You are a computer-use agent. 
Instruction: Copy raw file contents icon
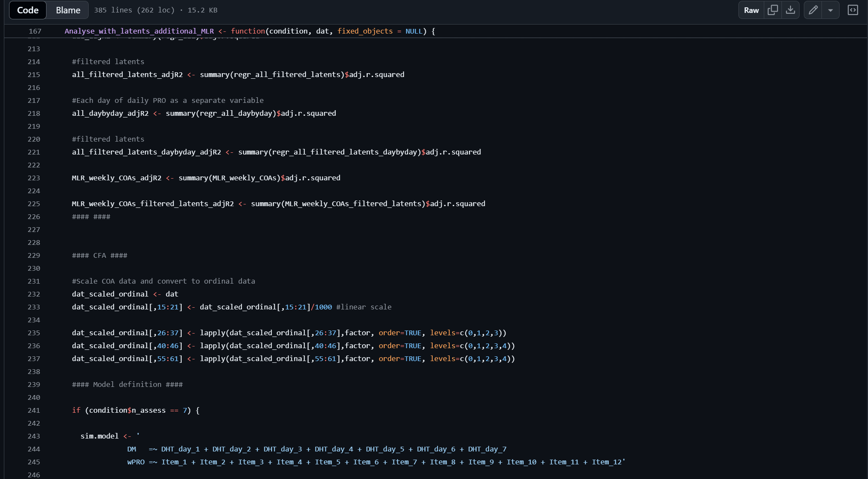[x=773, y=10]
